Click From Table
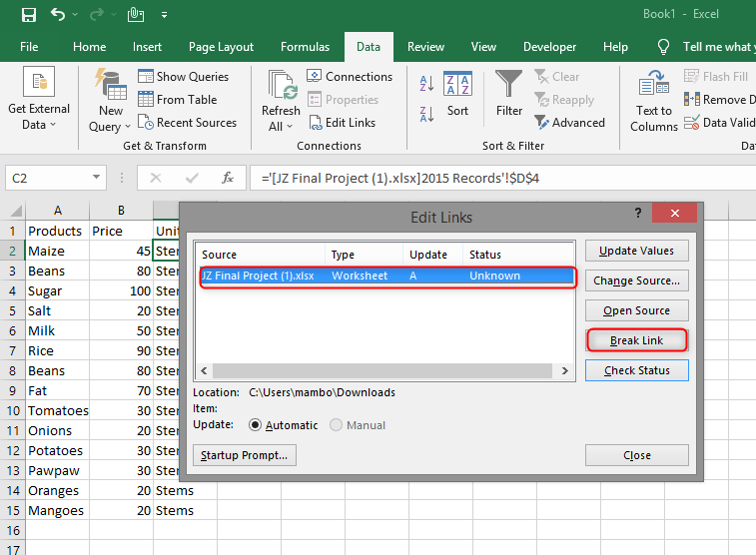The width and height of the screenshot is (756, 555). tap(178, 100)
